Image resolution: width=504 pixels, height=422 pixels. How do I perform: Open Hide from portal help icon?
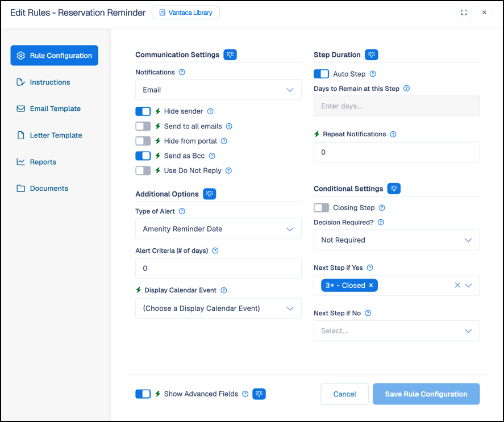[224, 141]
